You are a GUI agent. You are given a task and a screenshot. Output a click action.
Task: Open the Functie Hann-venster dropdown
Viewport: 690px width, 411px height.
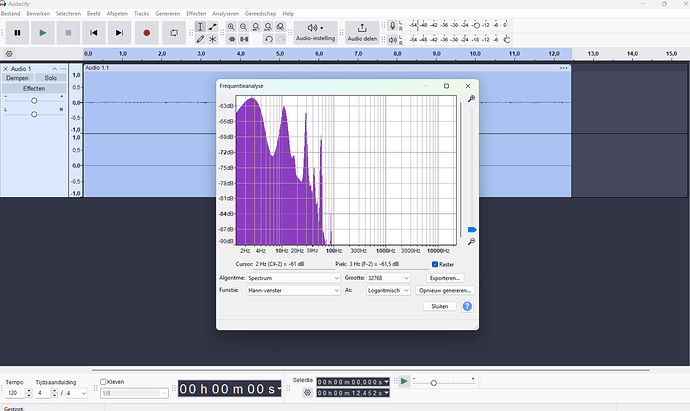pos(293,290)
